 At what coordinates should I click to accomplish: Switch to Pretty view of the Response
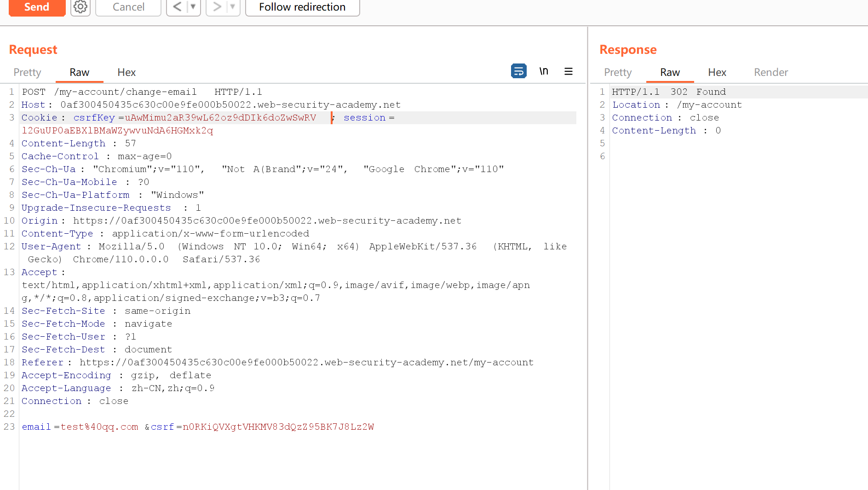[617, 72]
